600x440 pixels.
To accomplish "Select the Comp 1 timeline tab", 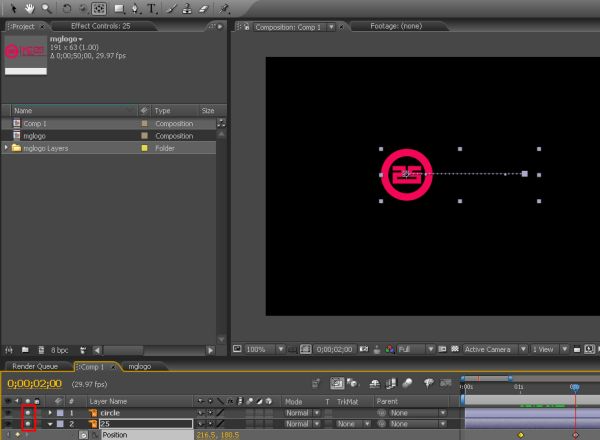I will pos(92,367).
